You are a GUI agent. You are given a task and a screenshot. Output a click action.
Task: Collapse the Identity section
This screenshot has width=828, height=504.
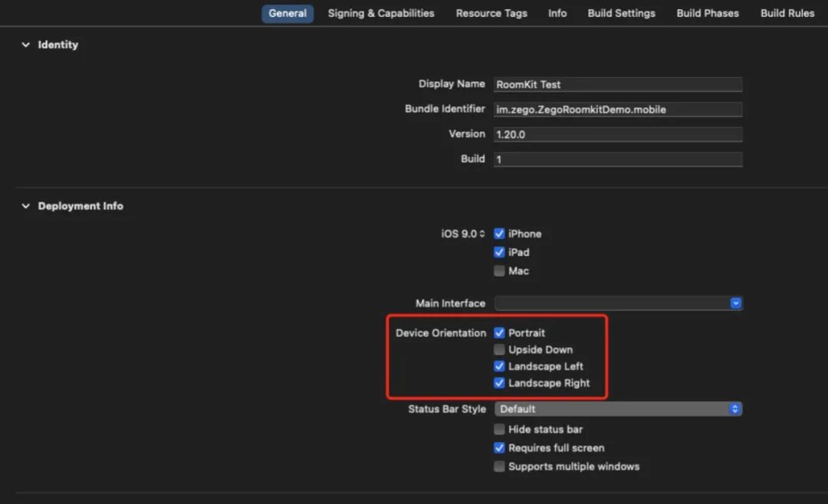[26, 45]
